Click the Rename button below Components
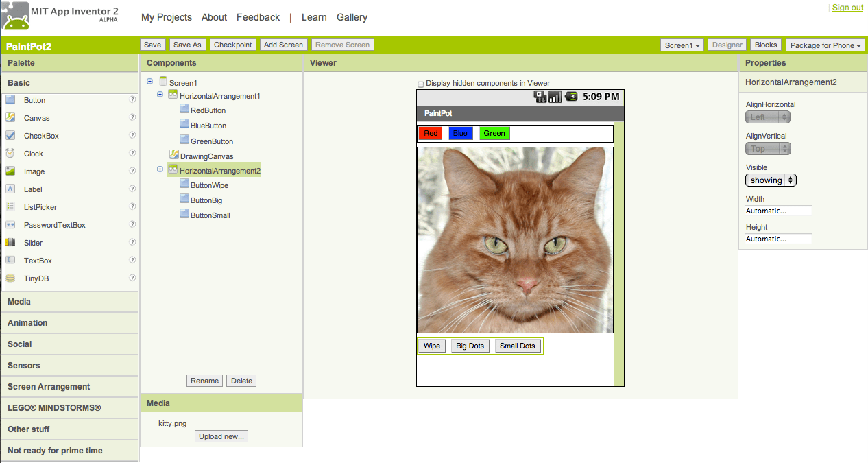This screenshot has height=463, width=868. click(204, 380)
